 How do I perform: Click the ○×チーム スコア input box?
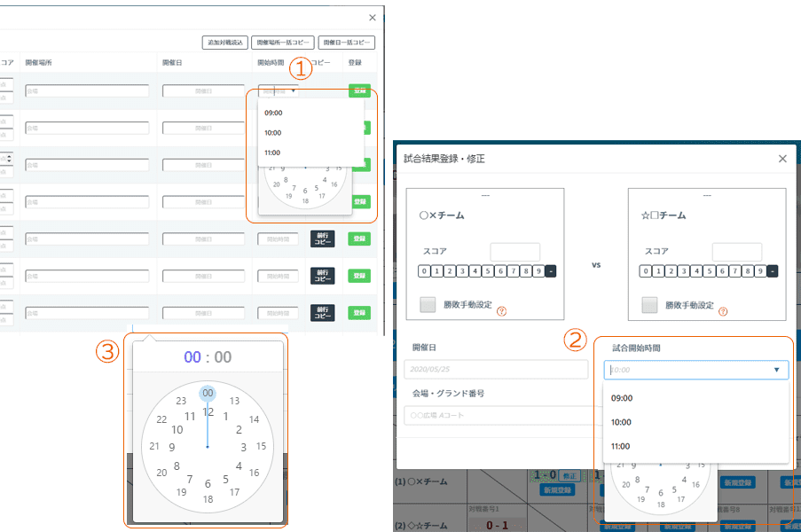(514, 252)
